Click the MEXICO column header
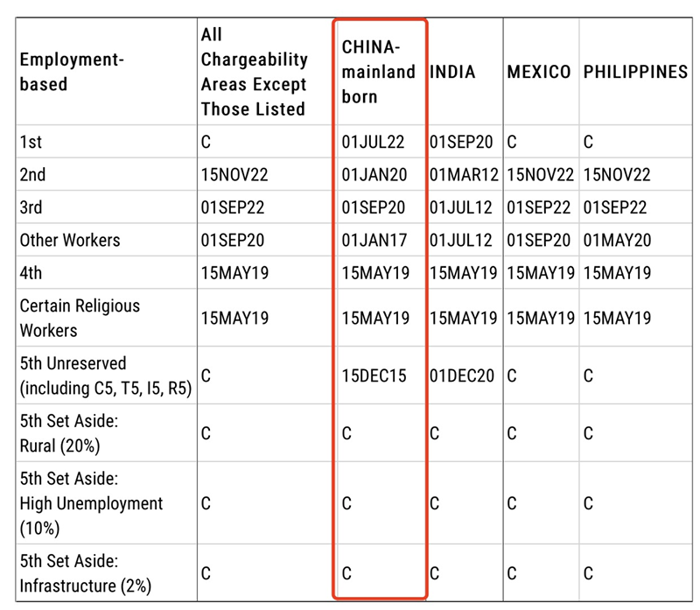 pos(538,72)
